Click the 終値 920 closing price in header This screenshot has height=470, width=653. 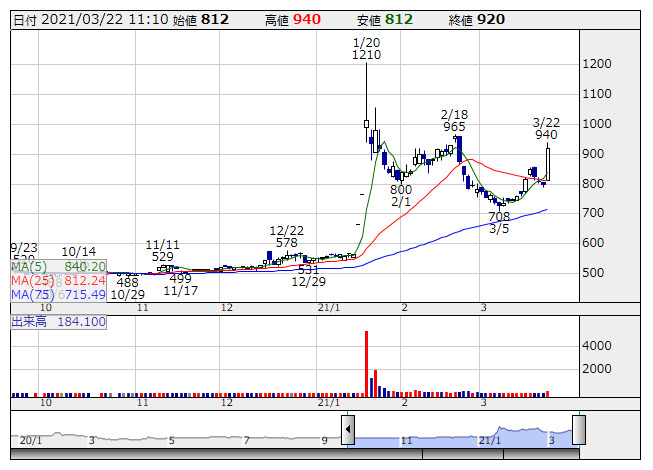pos(477,20)
